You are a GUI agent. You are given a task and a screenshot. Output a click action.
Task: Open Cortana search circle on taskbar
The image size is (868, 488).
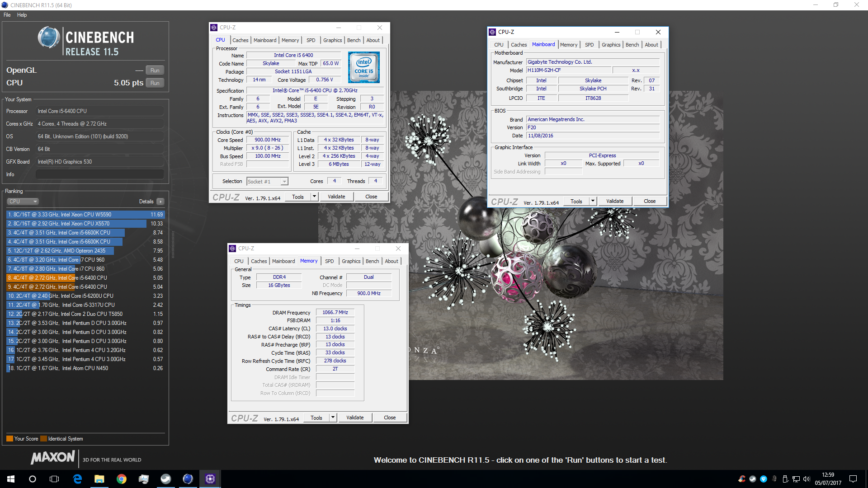pyautogui.click(x=33, y=479)
